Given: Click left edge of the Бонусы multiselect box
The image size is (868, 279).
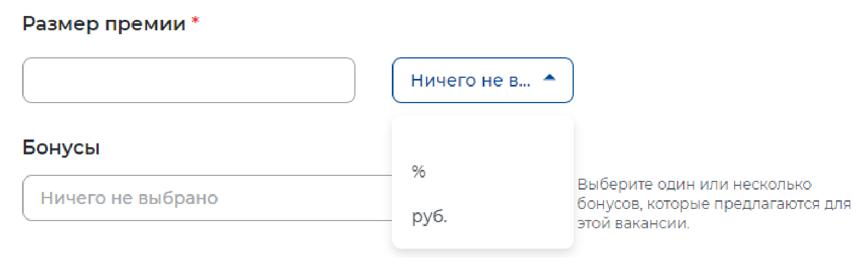Looking at the screenshot, I should tap(30, 198).
